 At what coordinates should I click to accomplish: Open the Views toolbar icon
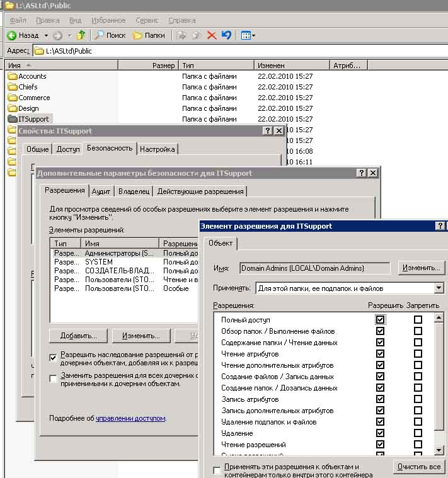pyautogui.click(x=246, y=35)
